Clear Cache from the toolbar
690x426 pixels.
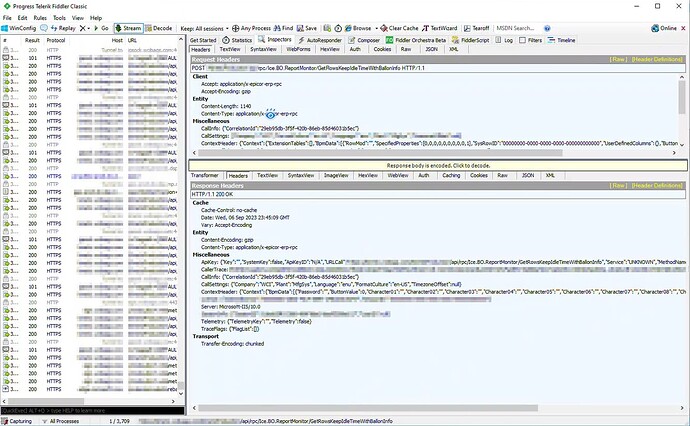click(399, 28)
